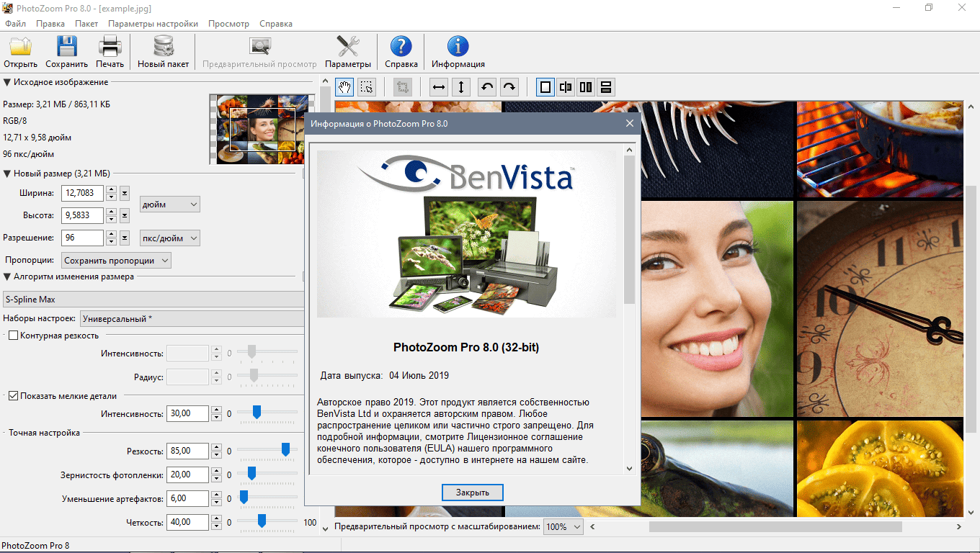
Task: Rotate image clockwise
Action: (509, 87)
